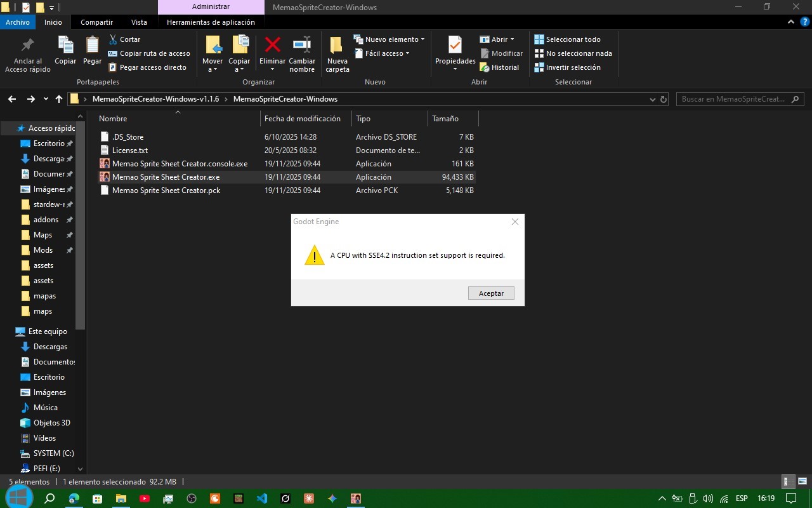The height and width of the screenshot is (508, 812).
Task: Click No seleccionar nada
Action: tap(573, 53)
